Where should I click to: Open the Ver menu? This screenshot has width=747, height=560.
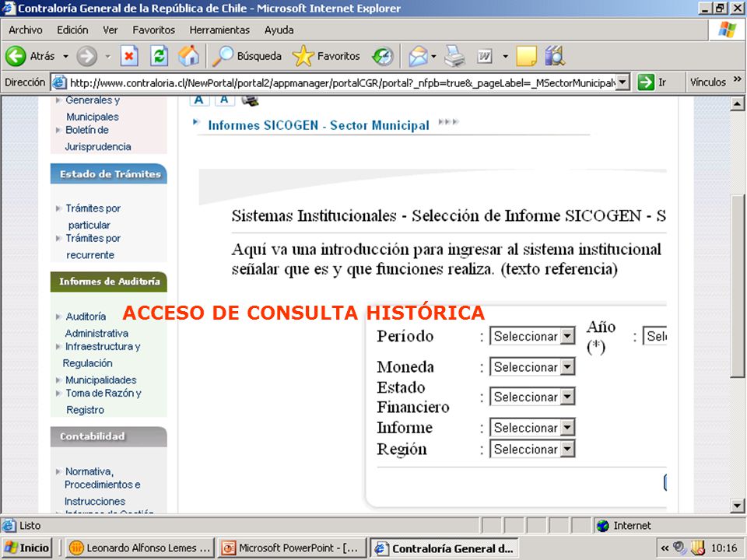[x=110, y=30]
